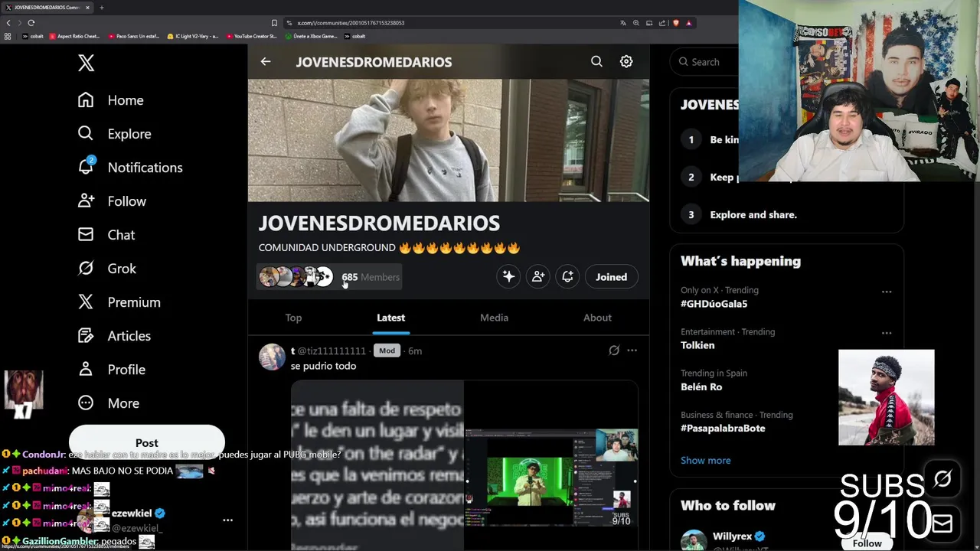Open Paco Sanz bookmark

[x=134, y=36]
